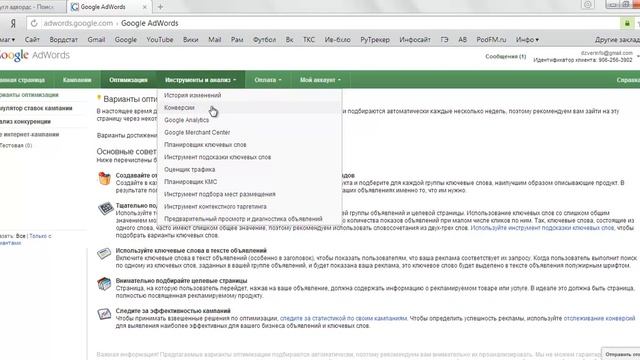Open the 'Сообщения (1)' link

tap(505, 56)
